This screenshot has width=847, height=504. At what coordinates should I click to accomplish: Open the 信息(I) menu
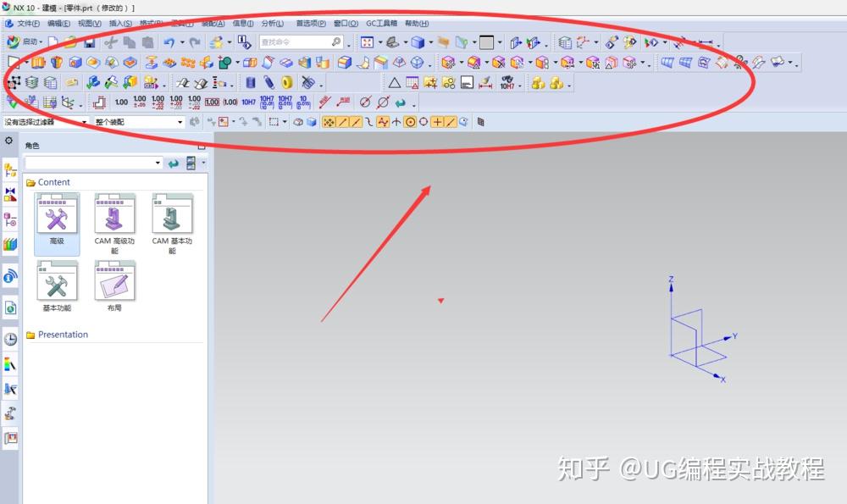[x=243, y=23]
